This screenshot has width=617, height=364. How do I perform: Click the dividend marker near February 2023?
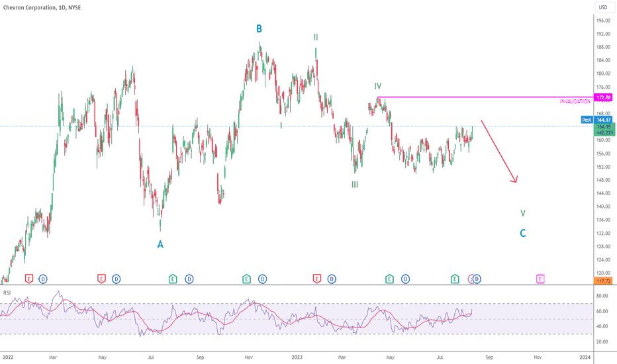pos(332,279)
